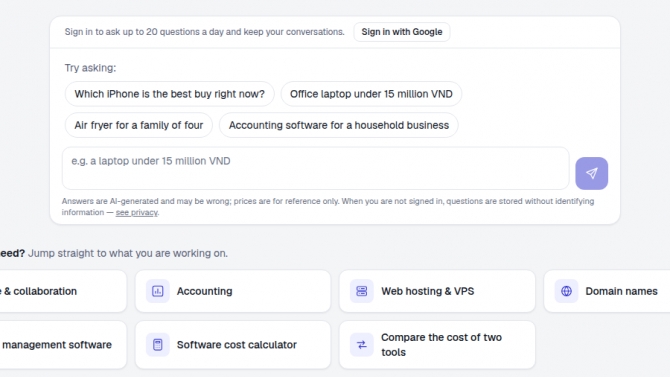670x377 pixels.
Task: Click the Web hosting & VPS server icon
Action: tap(361, 291)
